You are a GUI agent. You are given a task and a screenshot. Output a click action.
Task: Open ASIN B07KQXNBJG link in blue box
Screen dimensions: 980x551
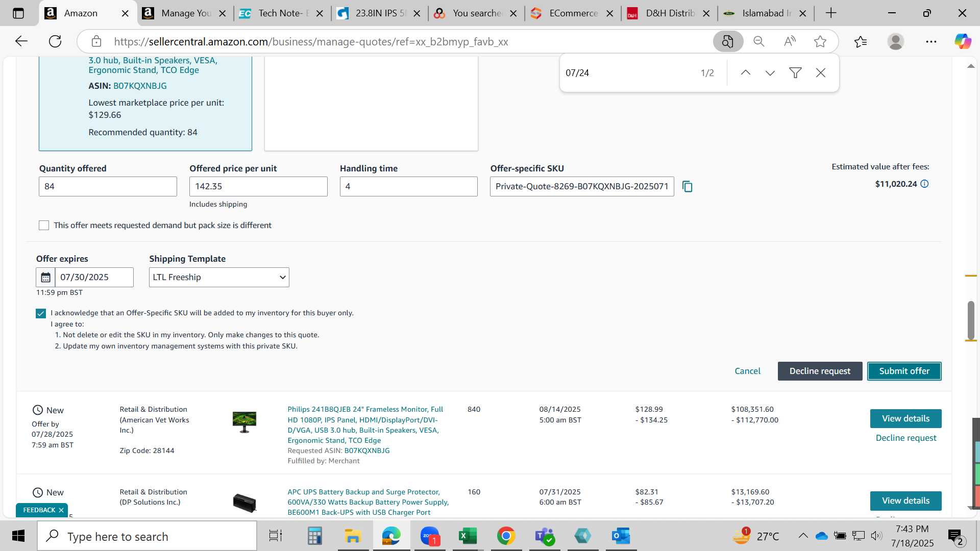point(140,86)
